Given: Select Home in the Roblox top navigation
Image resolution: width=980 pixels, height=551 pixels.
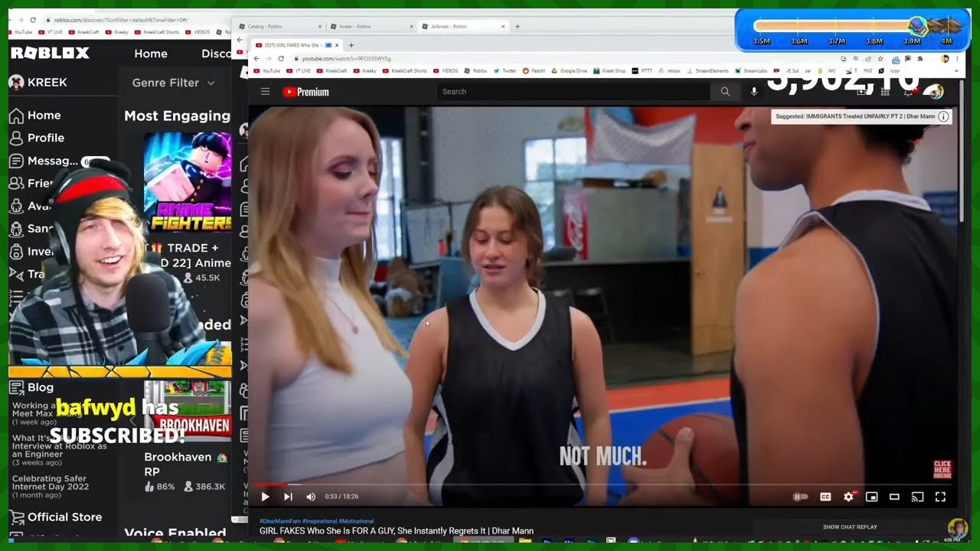Looking at the screenshot, I should (151, 54).
